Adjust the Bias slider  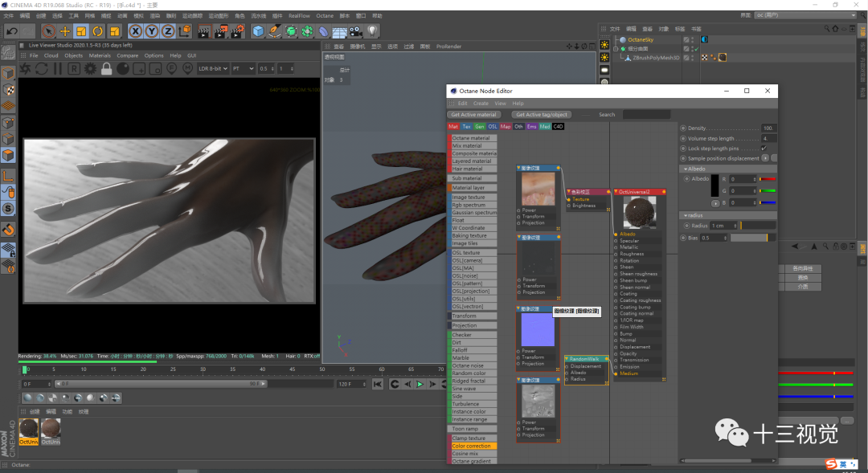click(753, 238)
